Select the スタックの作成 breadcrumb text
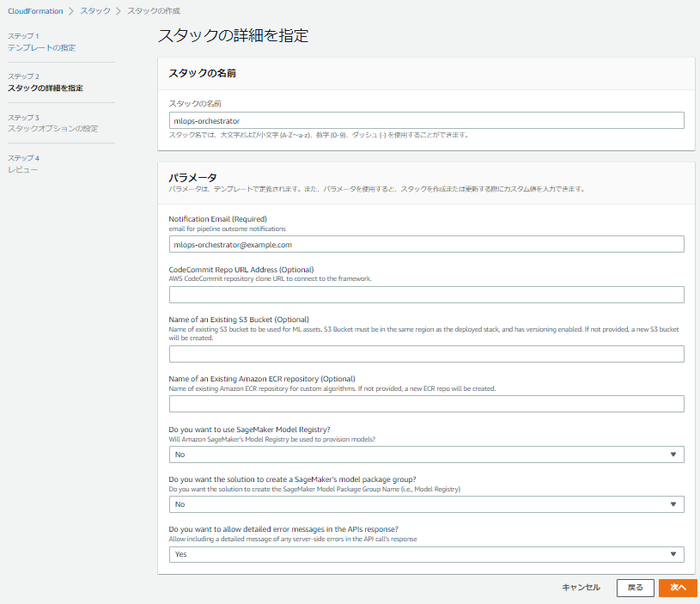The image size is (700, 604). click(x=154, y=11)
